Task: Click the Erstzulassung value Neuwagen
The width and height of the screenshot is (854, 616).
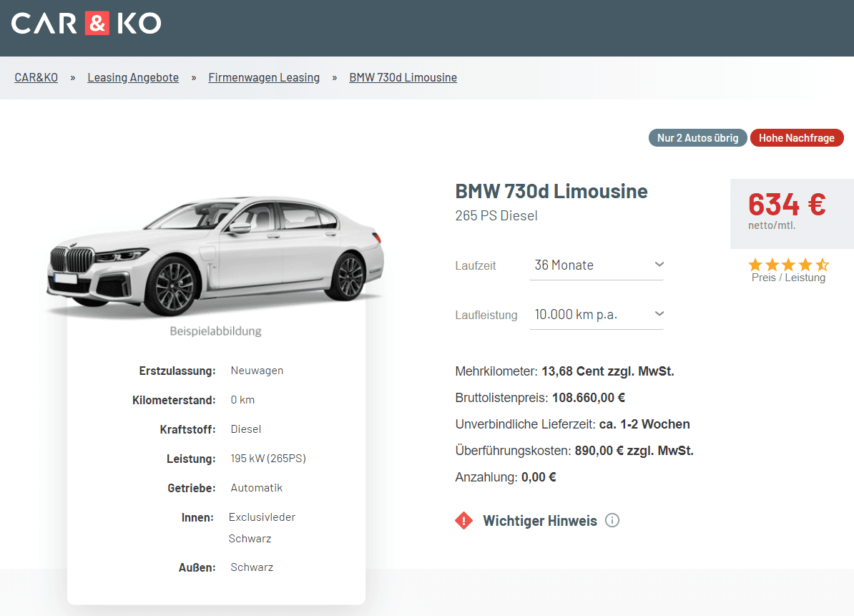Action: [257, 371]
